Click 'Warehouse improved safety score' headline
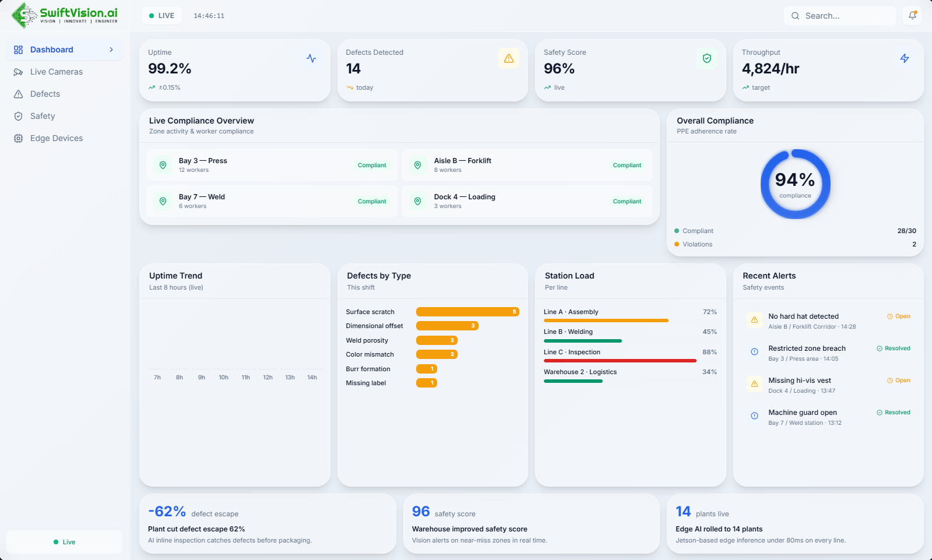932x560 pixels. click(470, 529)
